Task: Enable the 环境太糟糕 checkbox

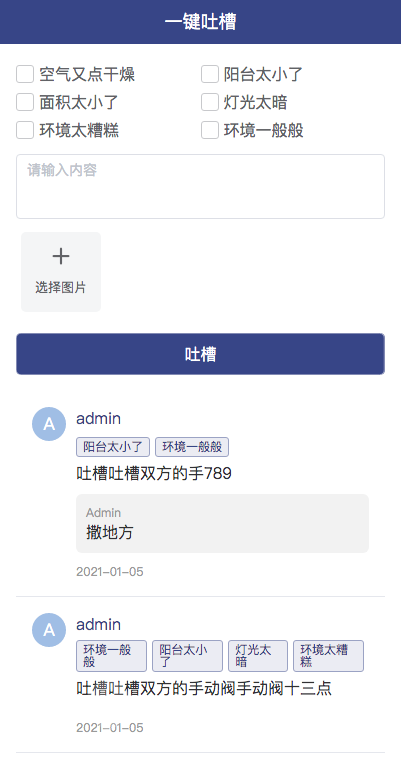Action: (x=25, y=130)
